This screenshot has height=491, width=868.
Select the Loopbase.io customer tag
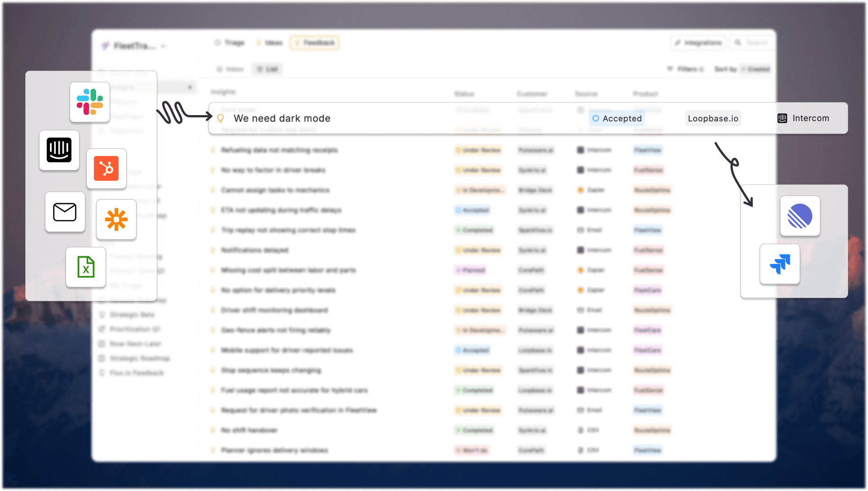point(713,118)
